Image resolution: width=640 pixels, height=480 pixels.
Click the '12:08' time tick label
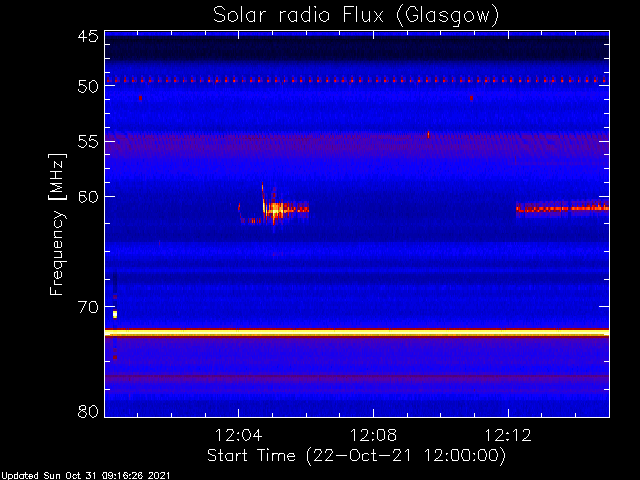coord(373,435)
